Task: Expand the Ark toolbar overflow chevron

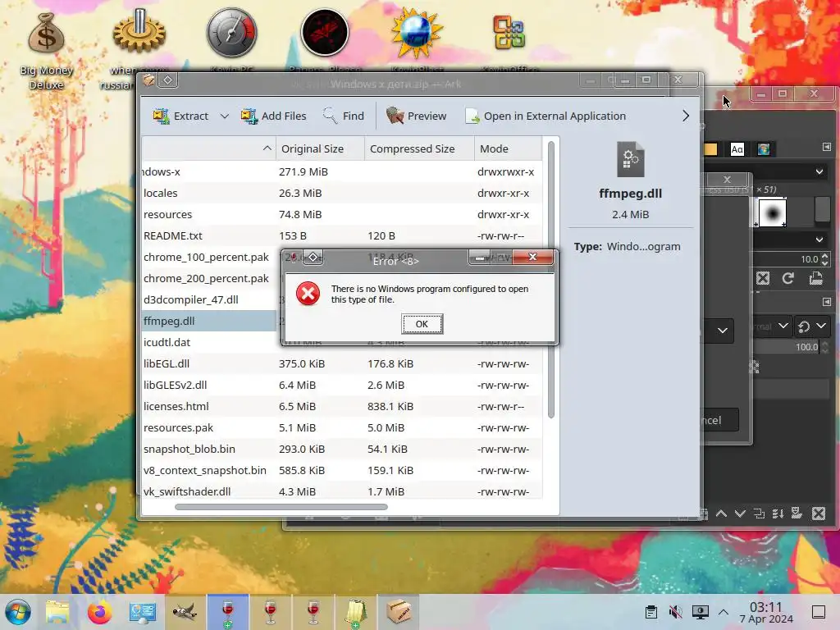Action: [686, 116]
